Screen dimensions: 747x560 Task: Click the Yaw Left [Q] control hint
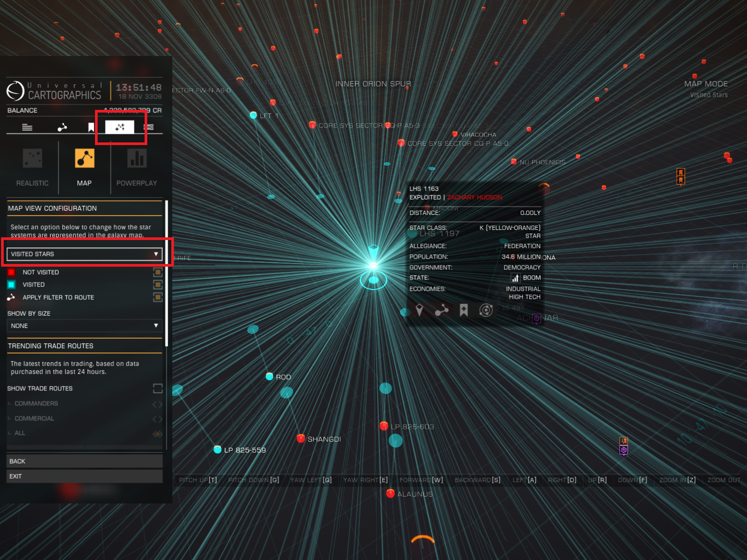click(x=311, y=480)
